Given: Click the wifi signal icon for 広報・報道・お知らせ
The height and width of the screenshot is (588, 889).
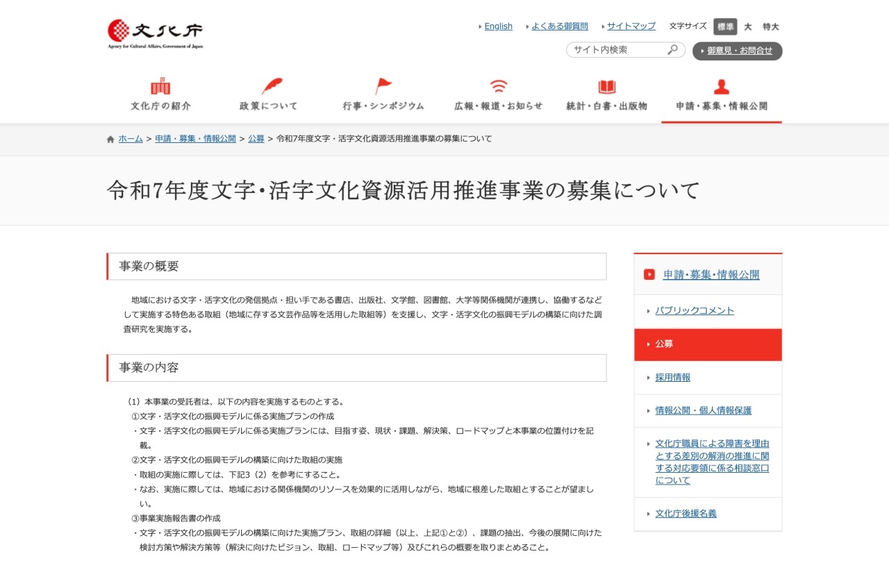Looking at the screenshot, I should (498, 87).
